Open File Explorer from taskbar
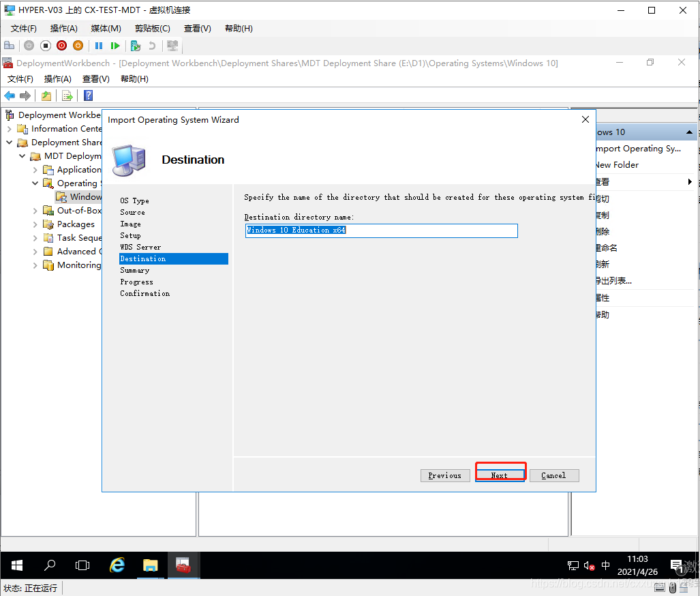Viewport: 700px width, 596px height. pos(151,565)
